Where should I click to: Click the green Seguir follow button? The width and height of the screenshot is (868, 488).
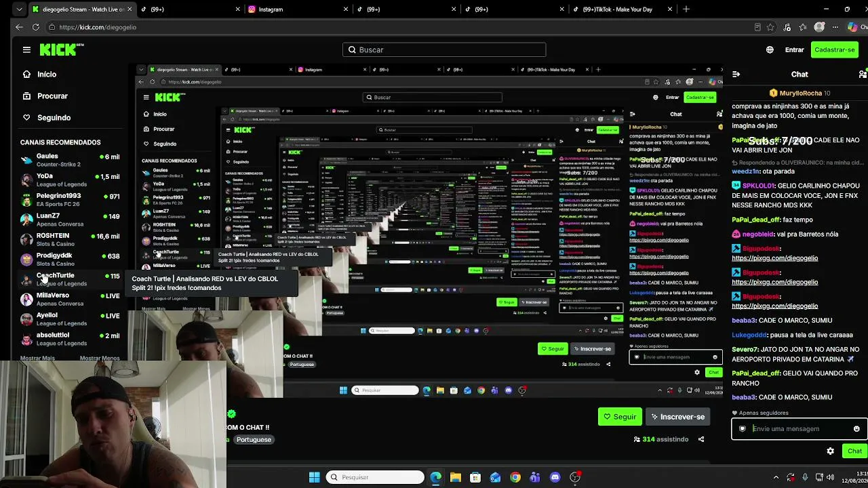coord(620,417)
